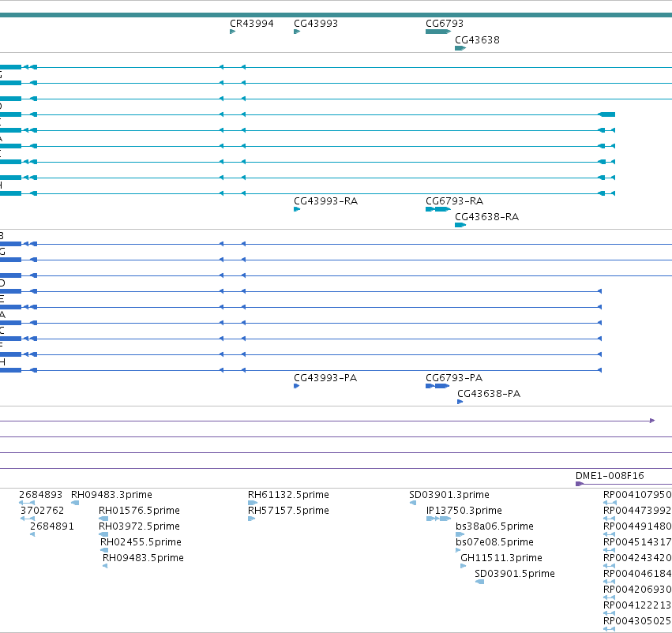Click the SD03901.3prime EST glyph

pos(413,503)
